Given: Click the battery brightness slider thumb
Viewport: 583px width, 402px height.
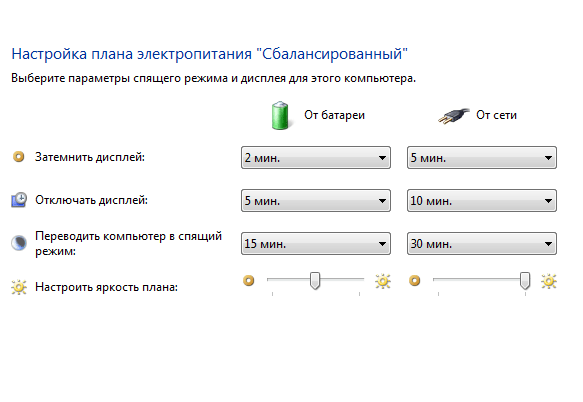Looking at the screenshot, I should coord(315,280).
